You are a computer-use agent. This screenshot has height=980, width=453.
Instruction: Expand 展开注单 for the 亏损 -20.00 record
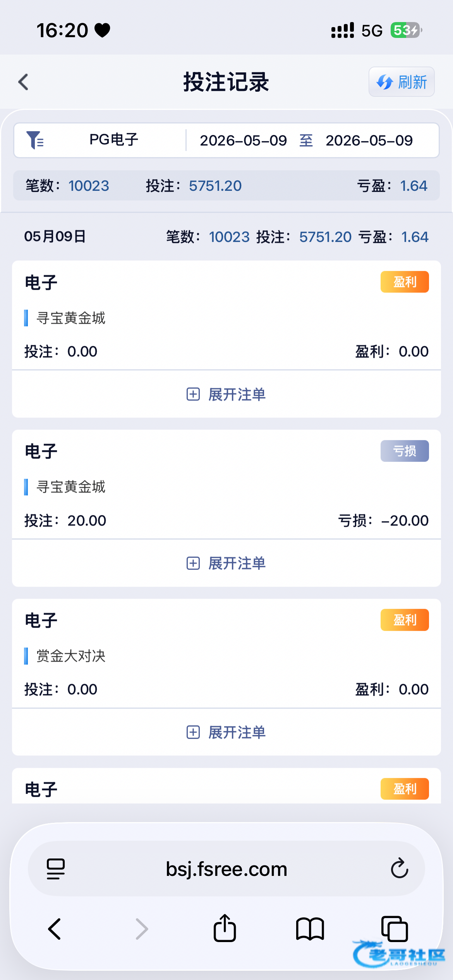[226, 563]
